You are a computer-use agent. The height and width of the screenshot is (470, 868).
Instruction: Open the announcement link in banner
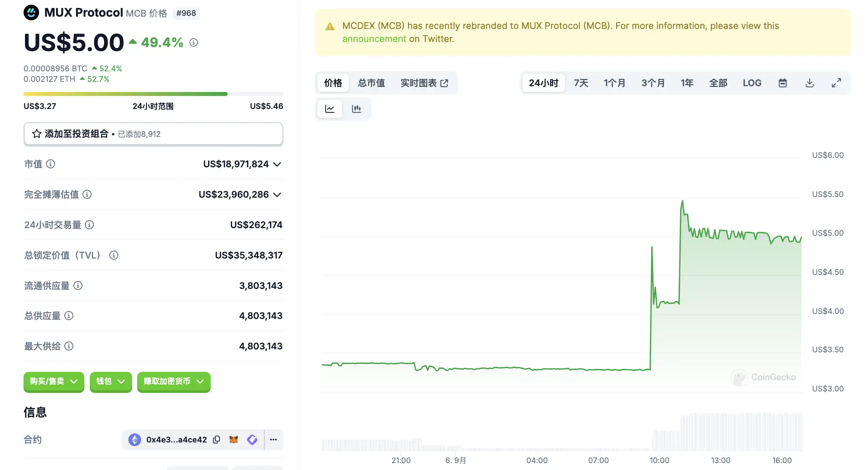pos(374,39)
